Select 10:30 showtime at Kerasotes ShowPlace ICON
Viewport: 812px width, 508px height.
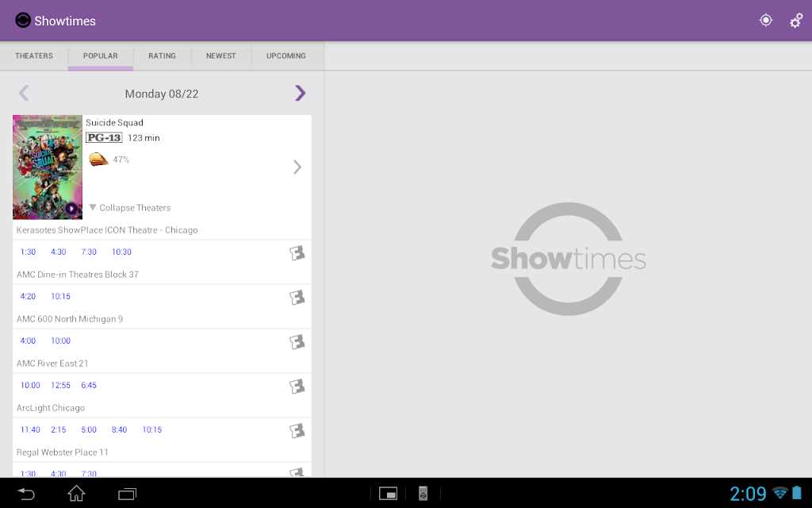[x=121, y=252]
